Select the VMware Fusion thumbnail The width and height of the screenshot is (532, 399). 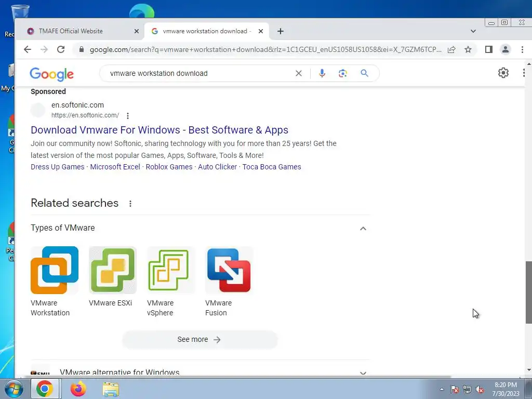229,270
